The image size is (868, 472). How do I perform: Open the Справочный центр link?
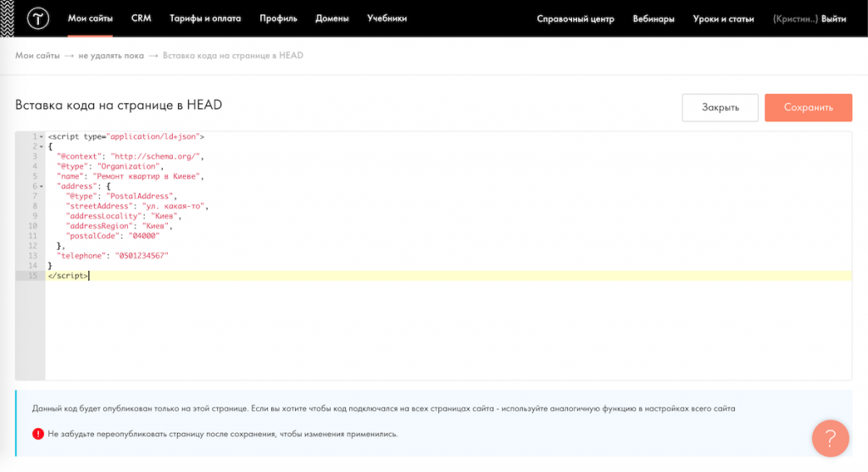point(575,19)
